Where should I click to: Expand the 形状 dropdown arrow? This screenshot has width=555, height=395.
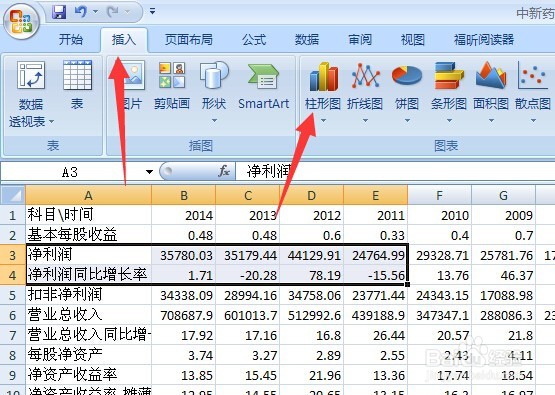click(214, 120)
